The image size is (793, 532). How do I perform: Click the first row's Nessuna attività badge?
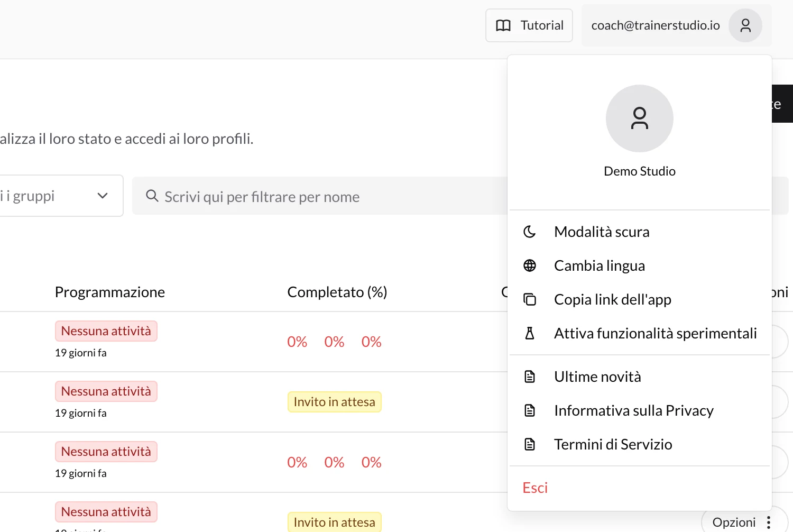pyautogui.click(x=106, y=331)
